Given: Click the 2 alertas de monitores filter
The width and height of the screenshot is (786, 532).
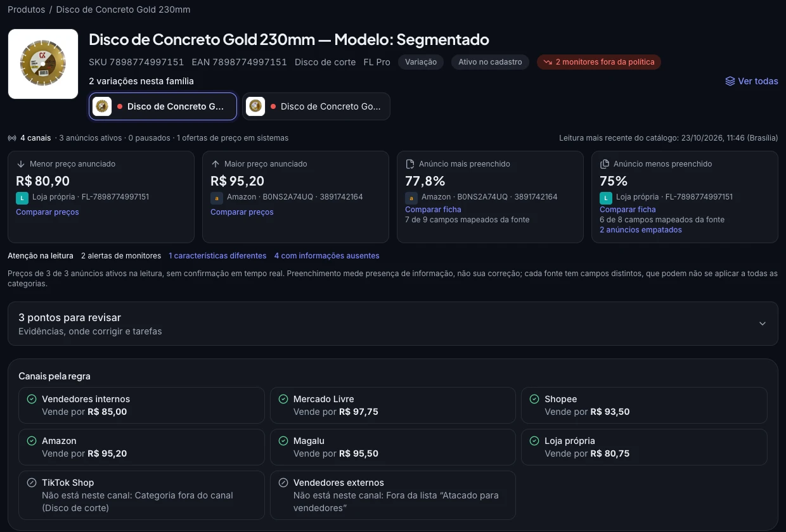Looking at the screenshot, I should click(x=121, y=256).
